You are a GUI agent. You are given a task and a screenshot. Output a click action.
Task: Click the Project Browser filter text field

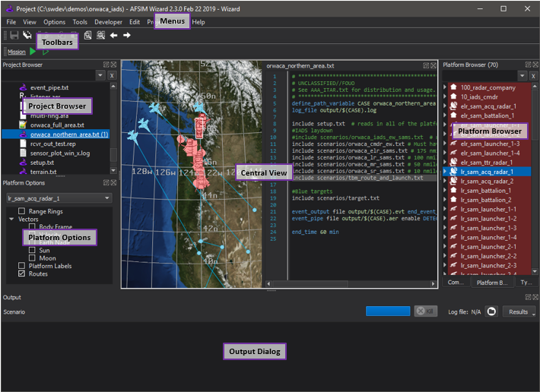click(x=48, y=75)
